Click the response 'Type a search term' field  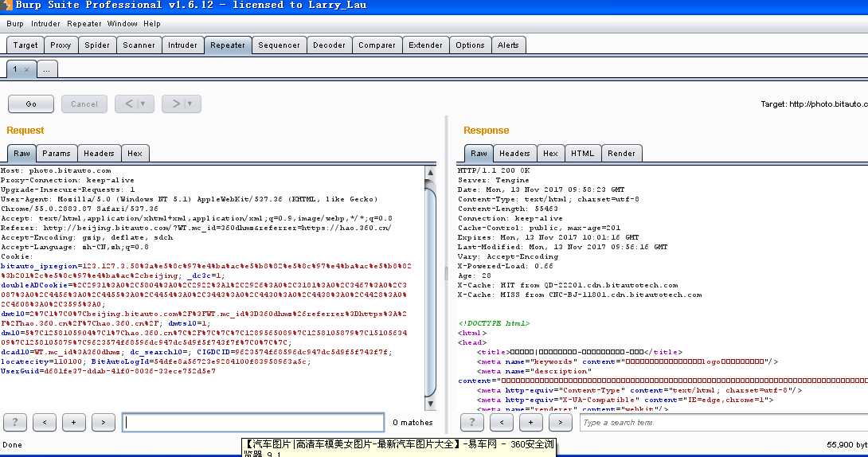click(724, 422)
